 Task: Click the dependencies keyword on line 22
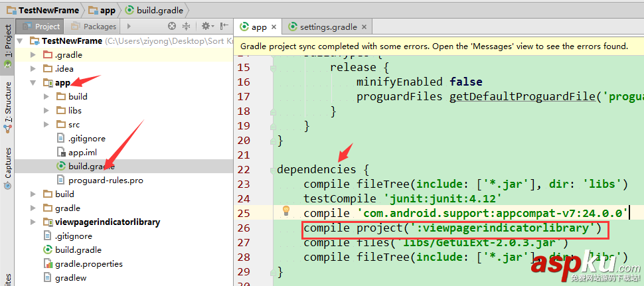pos(316,169)
